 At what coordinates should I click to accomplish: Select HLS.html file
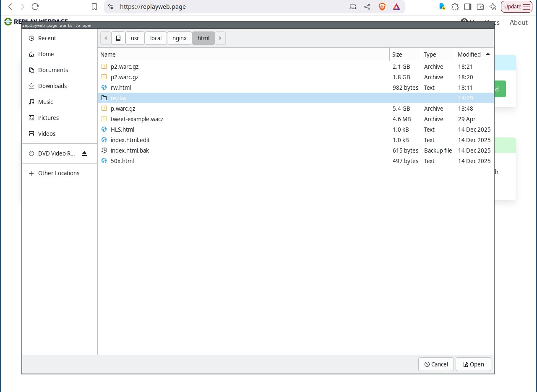tap(296, 130)
